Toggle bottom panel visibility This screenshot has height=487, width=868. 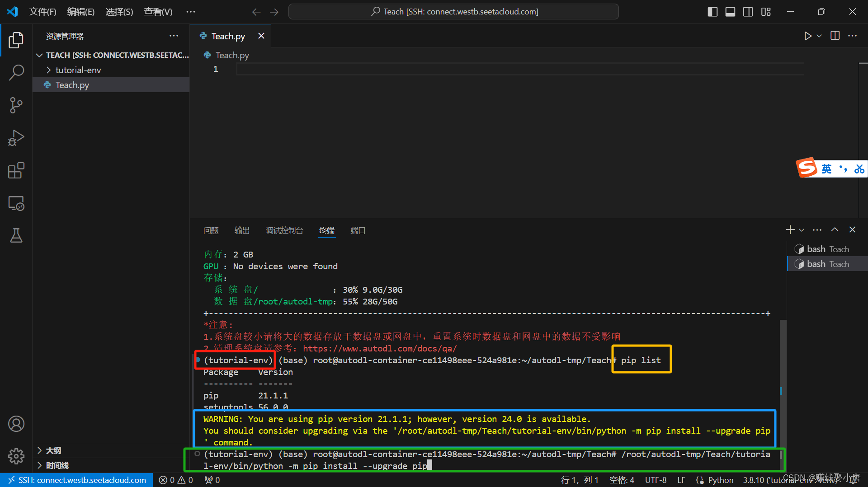coord(730,12)
